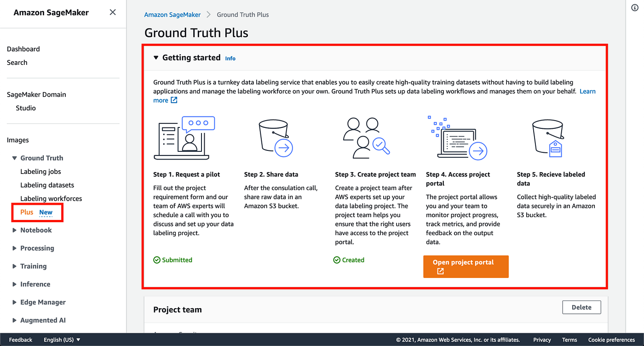Screen dimensions: 644x346
Task: Collapse the Ground Truth tree
Action: coord(15,158)
